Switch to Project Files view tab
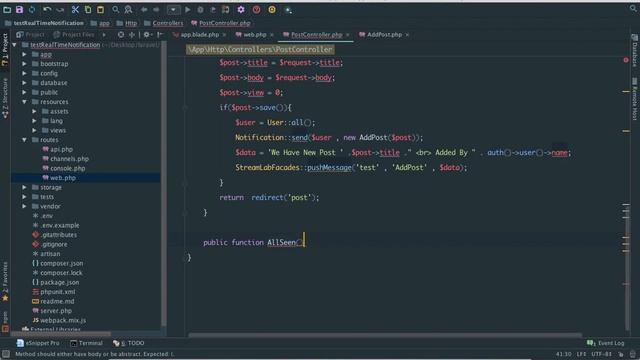Screen dimensions: 640x360 pyautogui.click(x=74, y=35)
